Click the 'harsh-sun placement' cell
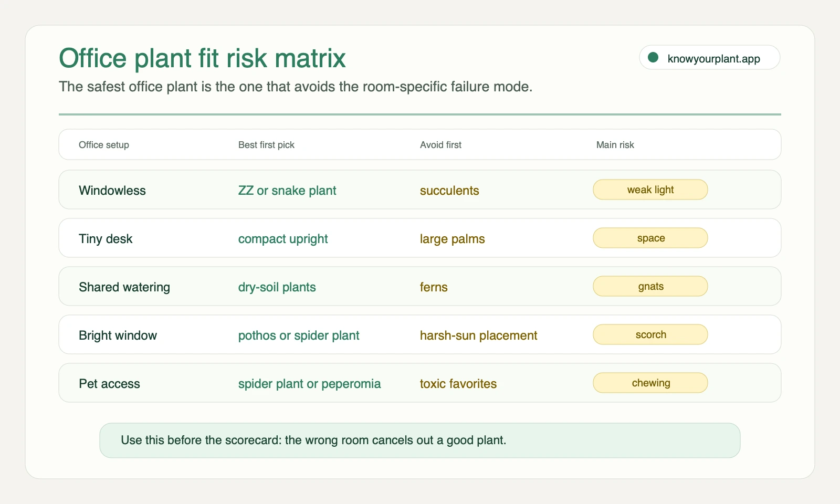Screen dimensions: 840x504 [x=478, y=335]
